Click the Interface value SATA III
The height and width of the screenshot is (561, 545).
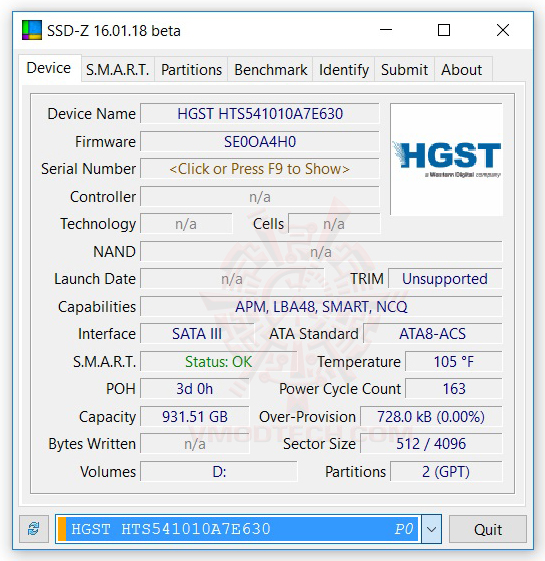(x=197, y=334)
